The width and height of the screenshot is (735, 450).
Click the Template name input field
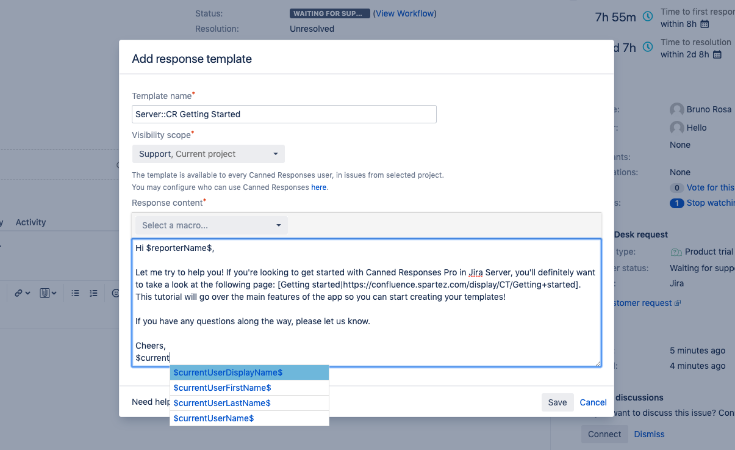click(x=367, y=114)
